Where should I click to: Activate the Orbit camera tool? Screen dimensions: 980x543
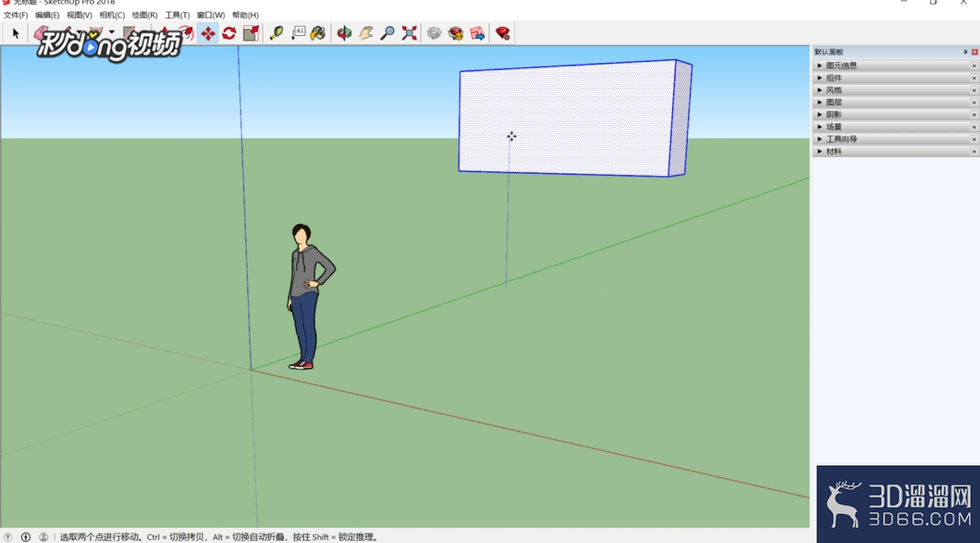345,33
